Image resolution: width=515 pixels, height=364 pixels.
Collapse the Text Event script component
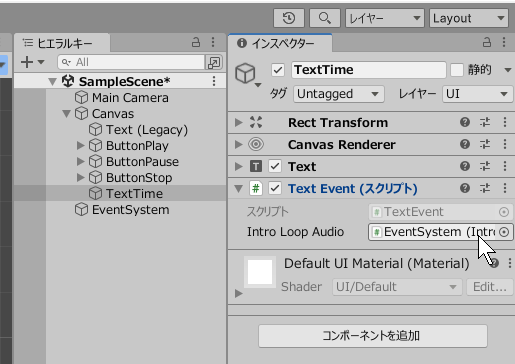click(239, 189)
